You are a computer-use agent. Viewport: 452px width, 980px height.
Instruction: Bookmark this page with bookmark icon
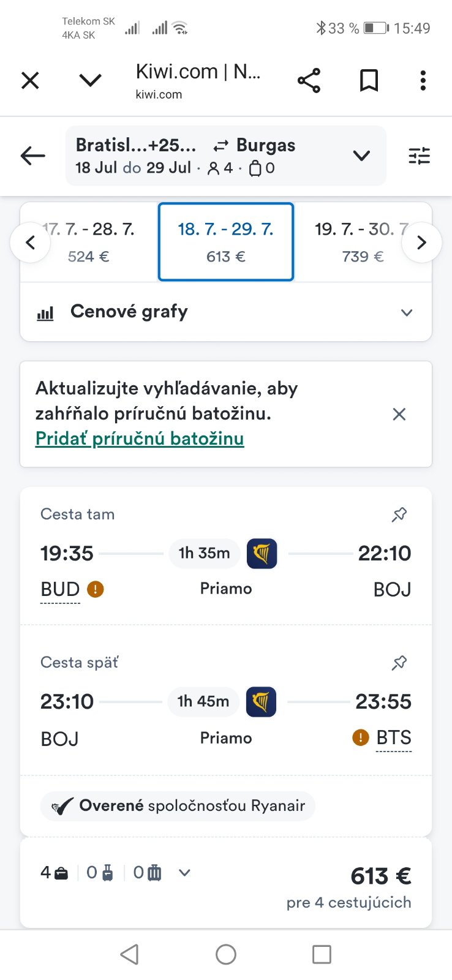pyautogui.click(x=369, y=81)
